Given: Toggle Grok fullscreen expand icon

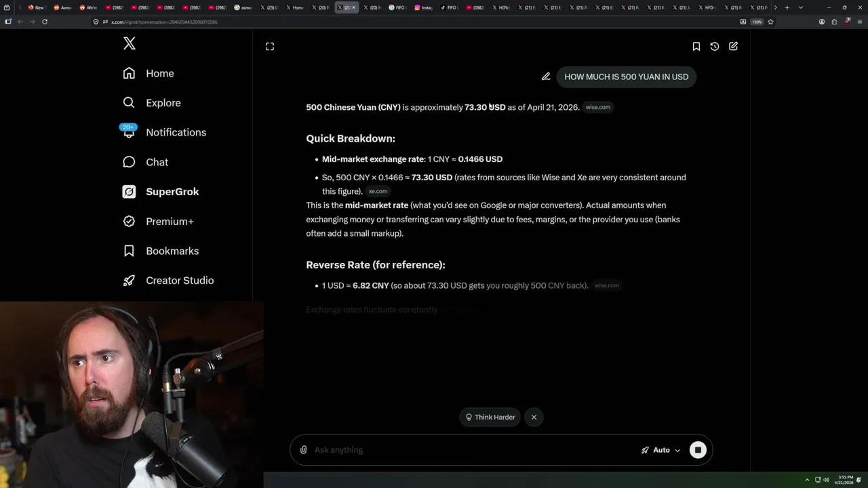Looking at the screenshot, I should [x=270, y=46].
